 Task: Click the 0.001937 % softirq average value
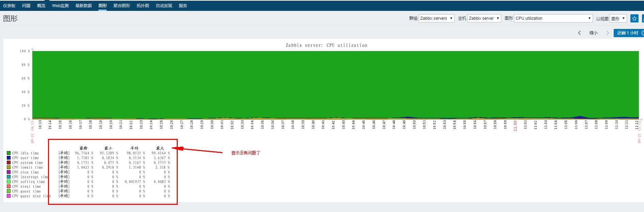(x=135, y=182)
